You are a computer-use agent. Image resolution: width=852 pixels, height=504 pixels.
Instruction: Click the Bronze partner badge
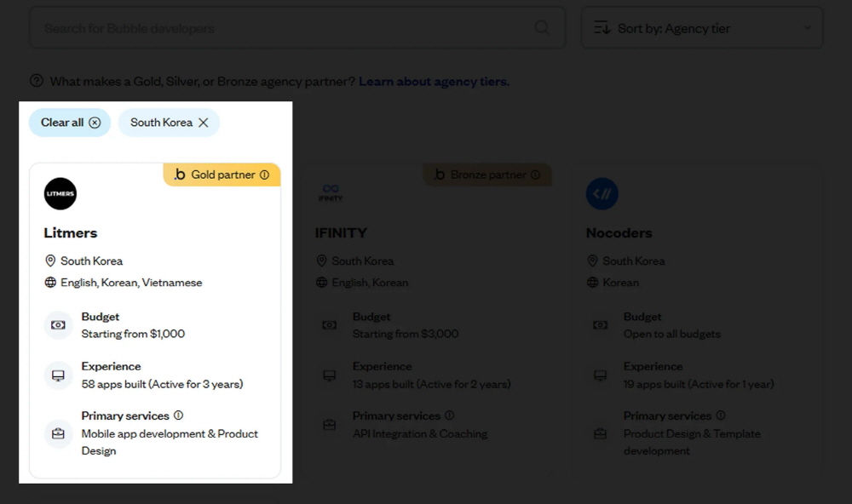487,175
